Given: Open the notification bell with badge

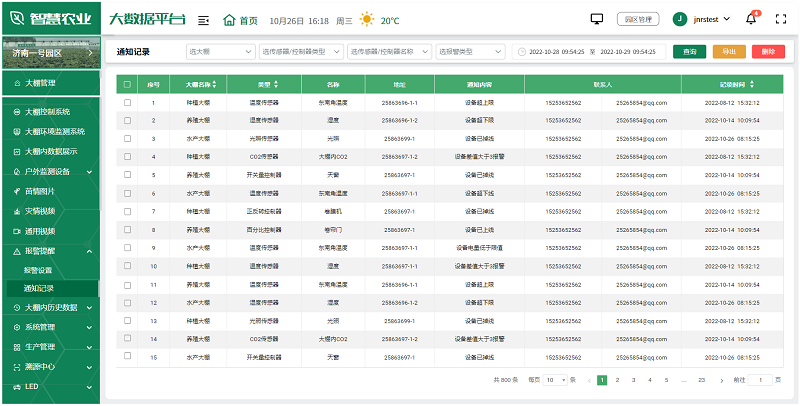Looking at the screenshot, I should click(x=751, y=19).
